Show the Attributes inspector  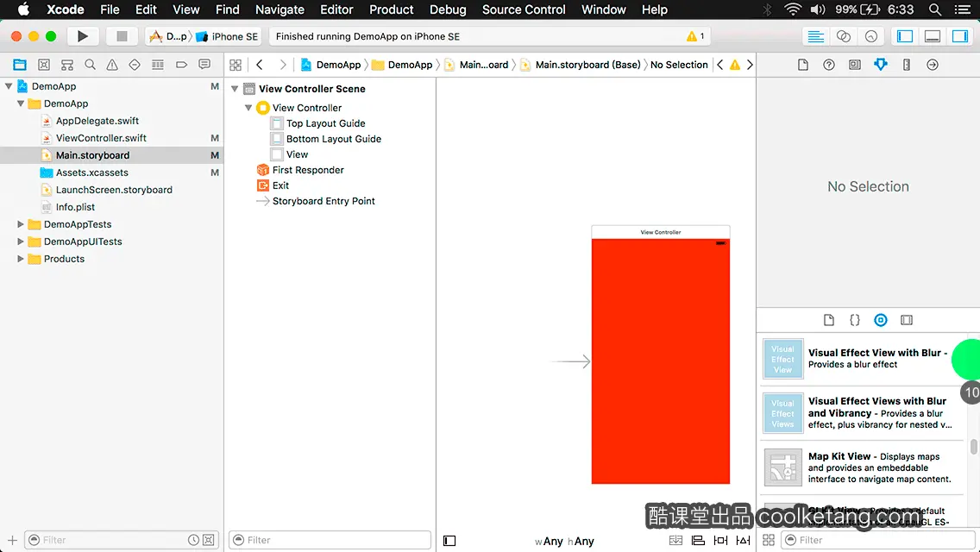[881, 65]
